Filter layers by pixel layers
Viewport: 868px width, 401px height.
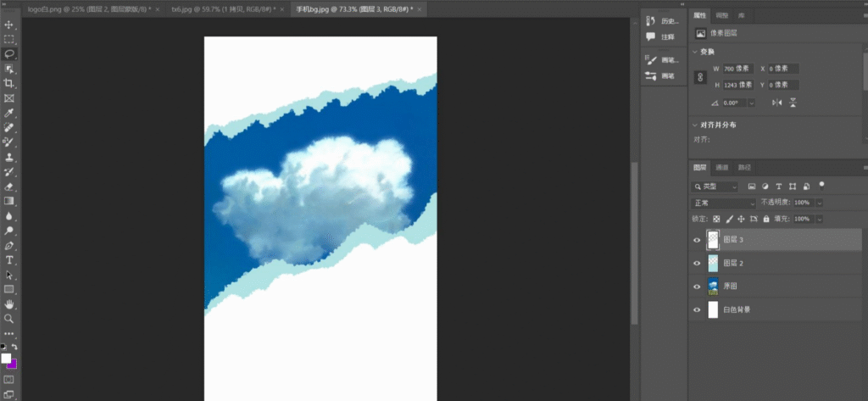pyautogui.click(x=752, y=187)
